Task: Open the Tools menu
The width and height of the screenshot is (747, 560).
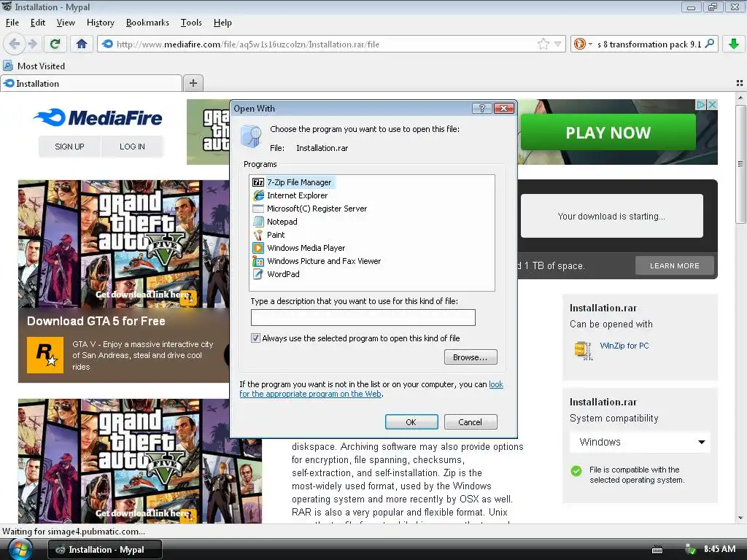Action: coord(191,23)
